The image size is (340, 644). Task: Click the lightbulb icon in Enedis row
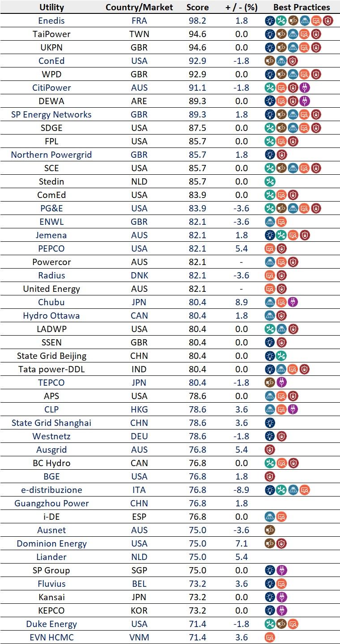click(270, 21)
